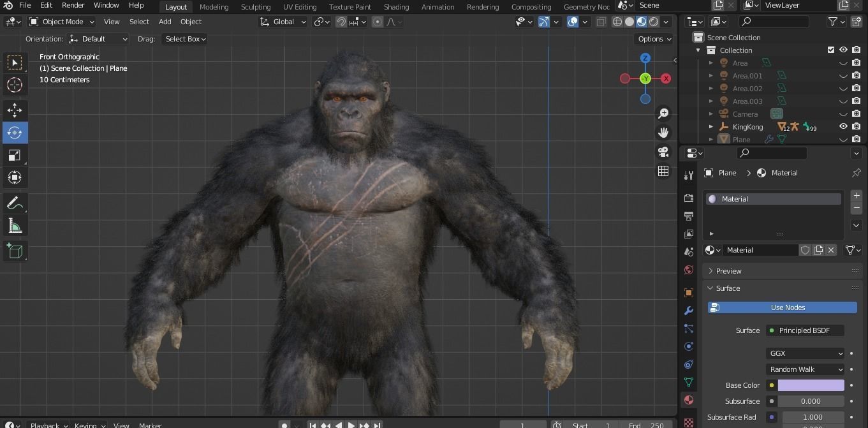Click the Subsurface value slider
This screenshot has width=868, height=428.
click(x=811, y=401)
